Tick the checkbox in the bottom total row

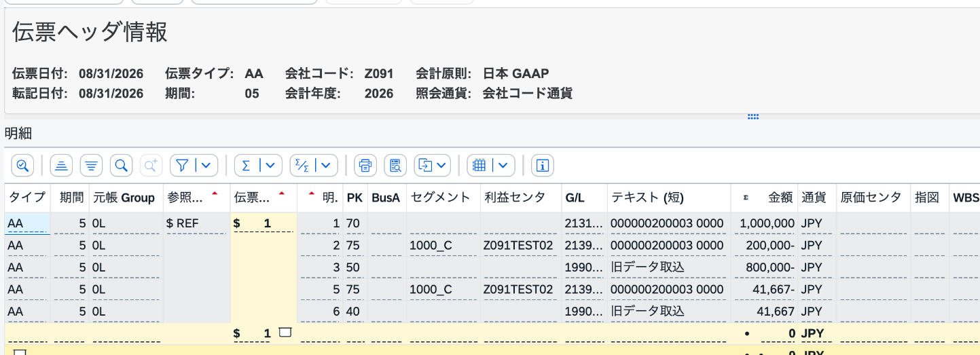click(x=20, y=353)
